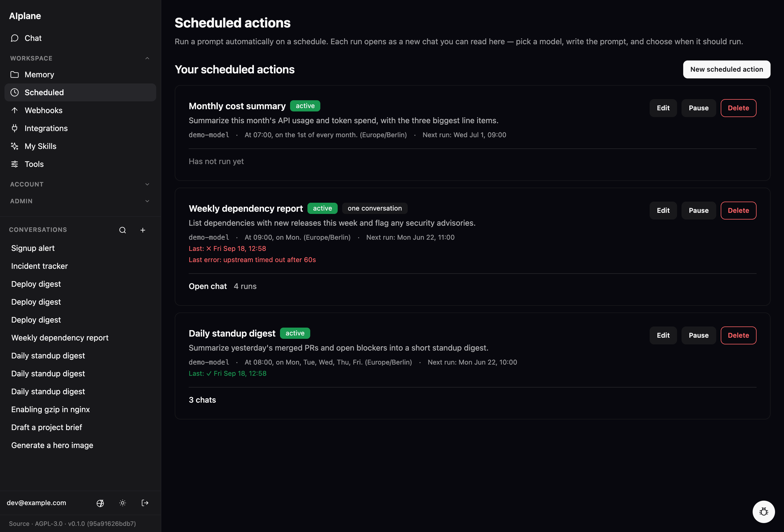Click dev@example.com account email
784x532 pixels.
[36, 503]
